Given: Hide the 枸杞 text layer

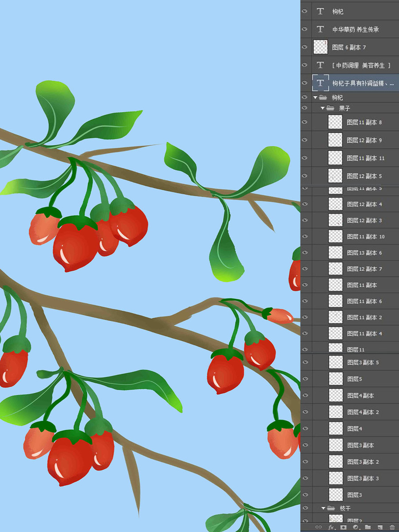Looking at the screenshot, I should [x=305, y=12].
